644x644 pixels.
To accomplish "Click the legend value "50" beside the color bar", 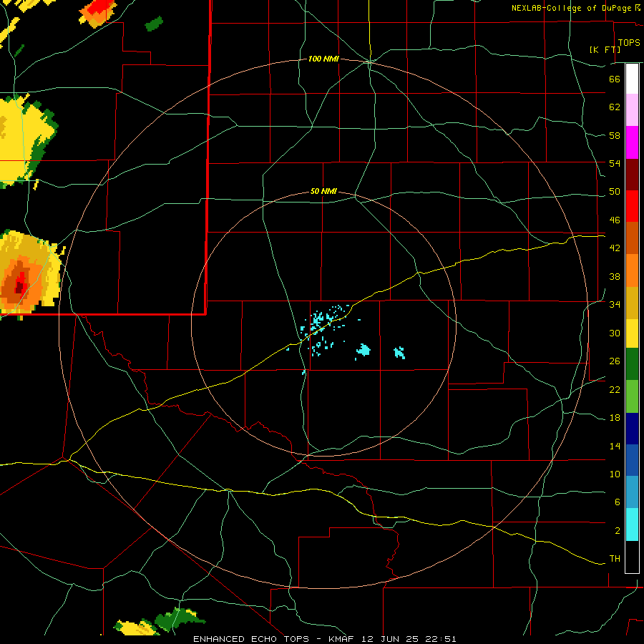I will coord(615,192).
